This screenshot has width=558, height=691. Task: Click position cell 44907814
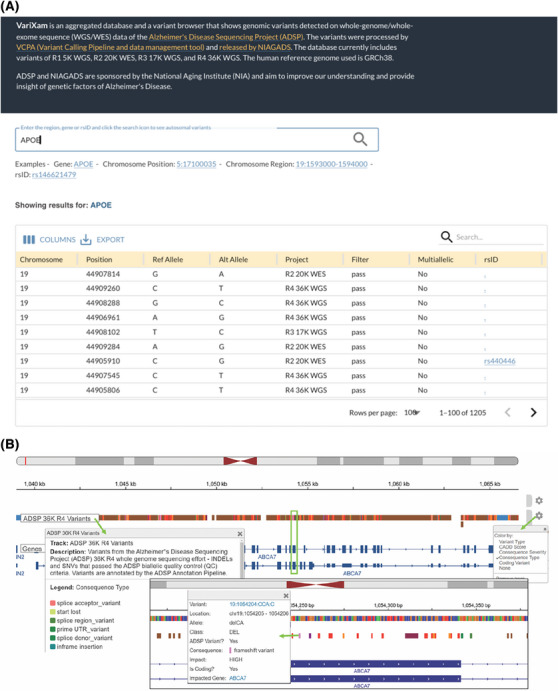[x=103, y=274]
